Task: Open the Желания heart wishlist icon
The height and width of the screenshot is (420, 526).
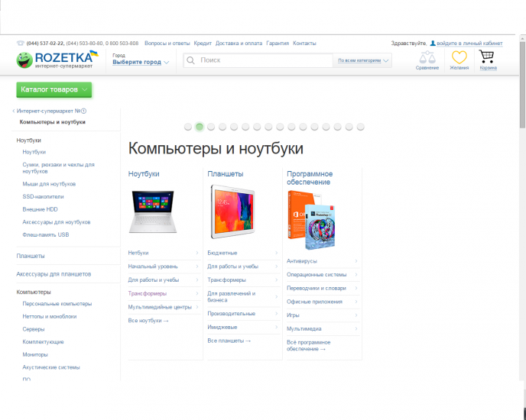Action: (x=459, y=58)
